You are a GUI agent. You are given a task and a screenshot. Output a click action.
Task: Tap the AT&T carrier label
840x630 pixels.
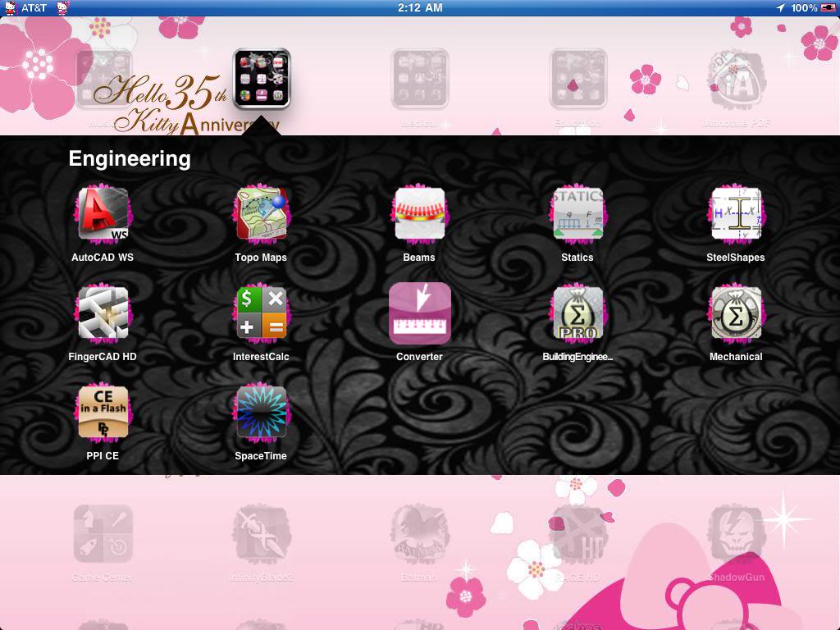[x=34, y=8]
